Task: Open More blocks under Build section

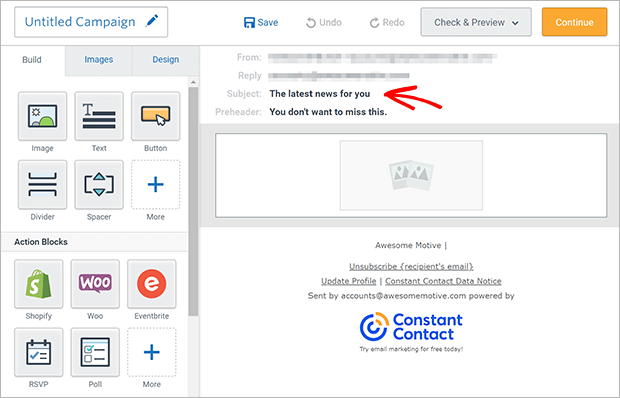Action: [155, 185]
